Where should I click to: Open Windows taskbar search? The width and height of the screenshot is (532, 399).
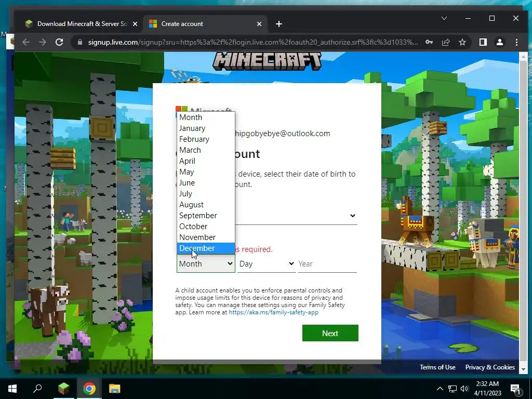tap(37, 389)
